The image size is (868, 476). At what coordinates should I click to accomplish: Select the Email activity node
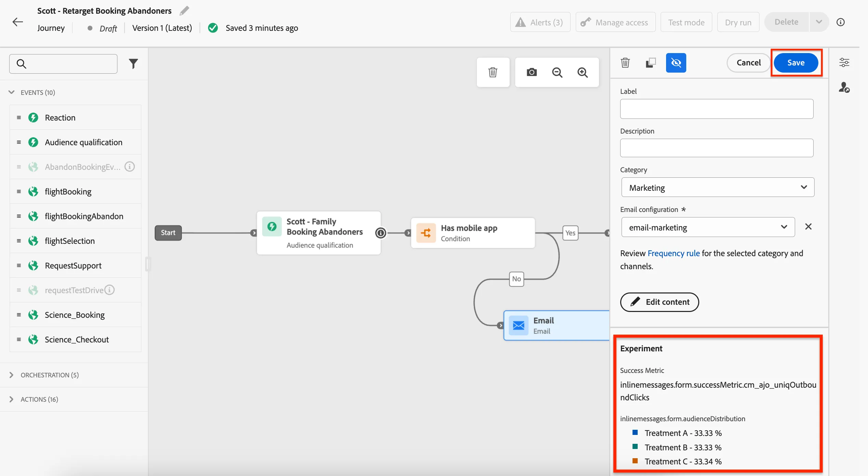click(x=557, y=325)
